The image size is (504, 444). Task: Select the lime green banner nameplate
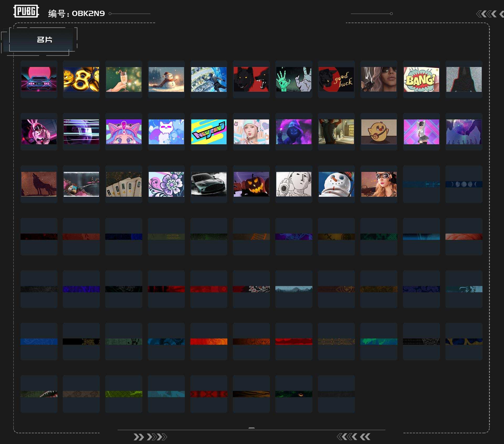[x=124, y=394]
